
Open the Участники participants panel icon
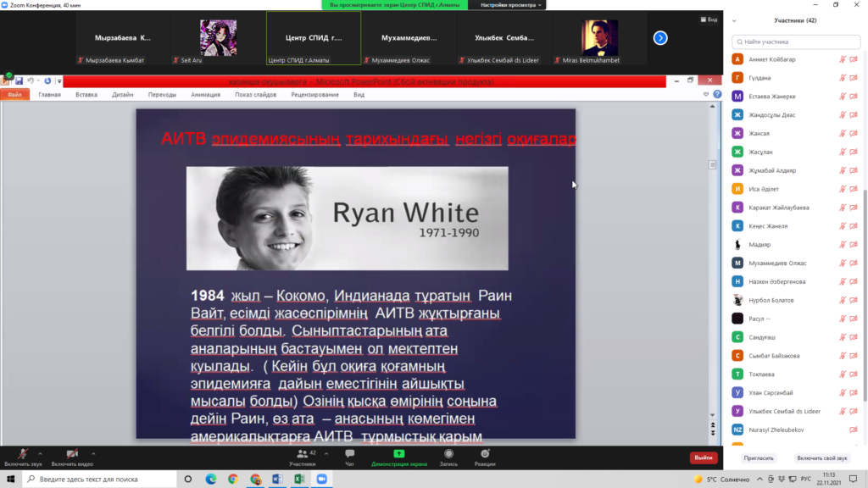[302, 456]
